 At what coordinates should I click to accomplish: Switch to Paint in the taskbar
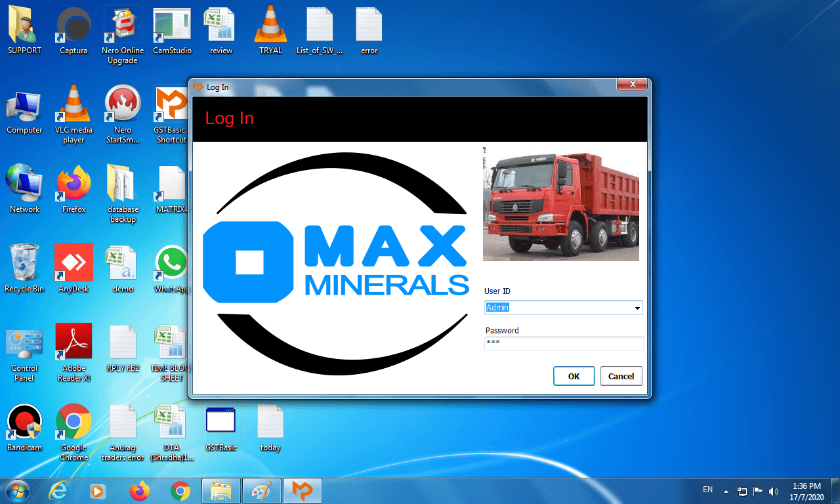(x=262, y=490)
